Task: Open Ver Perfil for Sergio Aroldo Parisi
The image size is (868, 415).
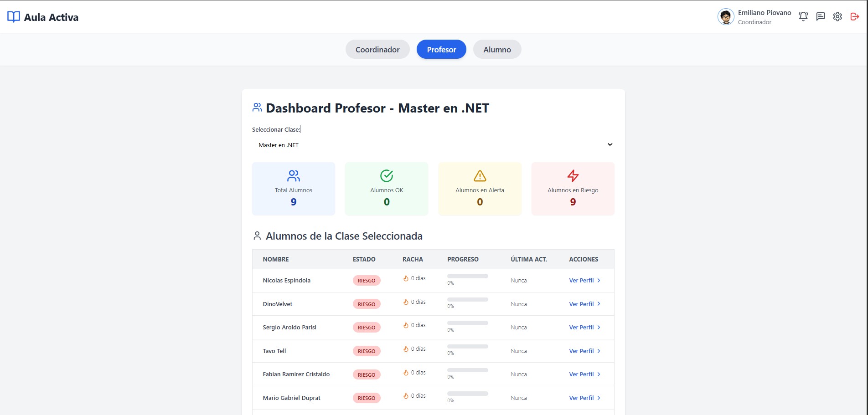Action: tap(581, 327)
